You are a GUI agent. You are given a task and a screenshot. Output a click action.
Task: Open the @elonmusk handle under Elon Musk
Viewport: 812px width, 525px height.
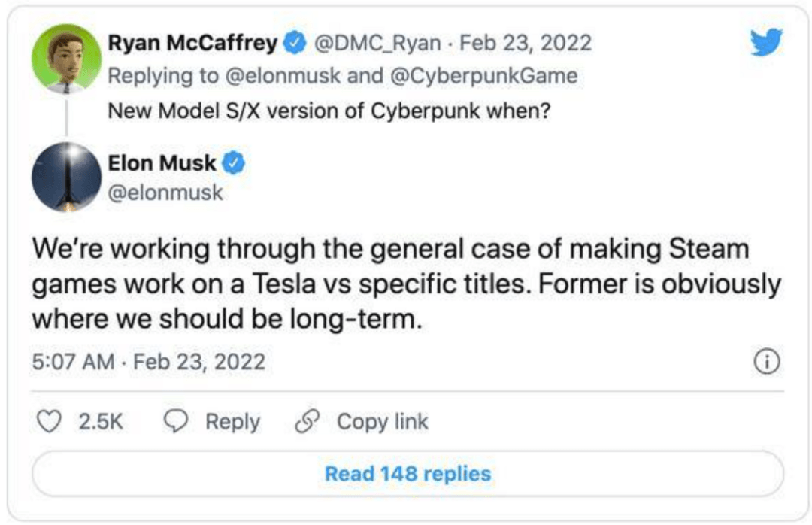coord(165,193)
